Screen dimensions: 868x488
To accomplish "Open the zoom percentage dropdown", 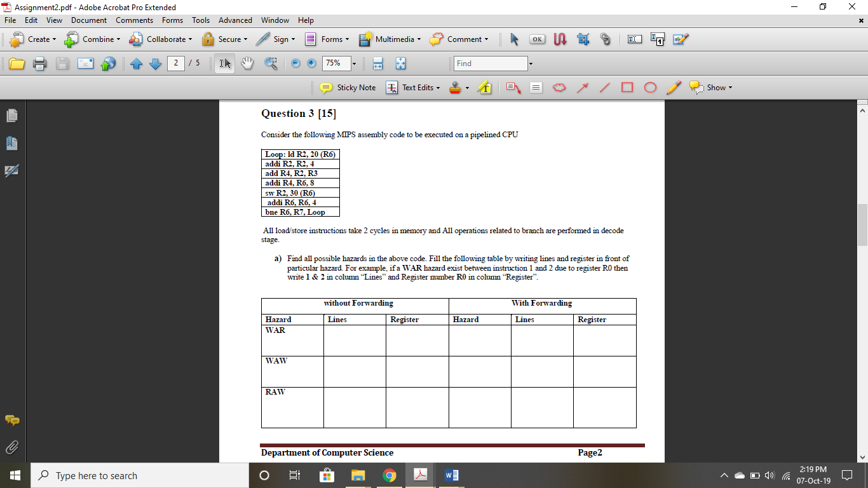I will pyautogui.click(x=354, y=64).
